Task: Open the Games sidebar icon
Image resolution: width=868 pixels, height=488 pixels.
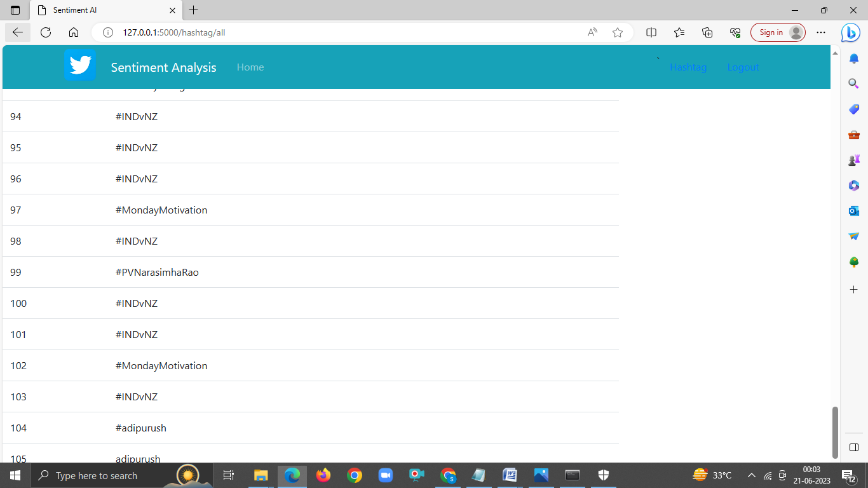Action: pos(853,159)
